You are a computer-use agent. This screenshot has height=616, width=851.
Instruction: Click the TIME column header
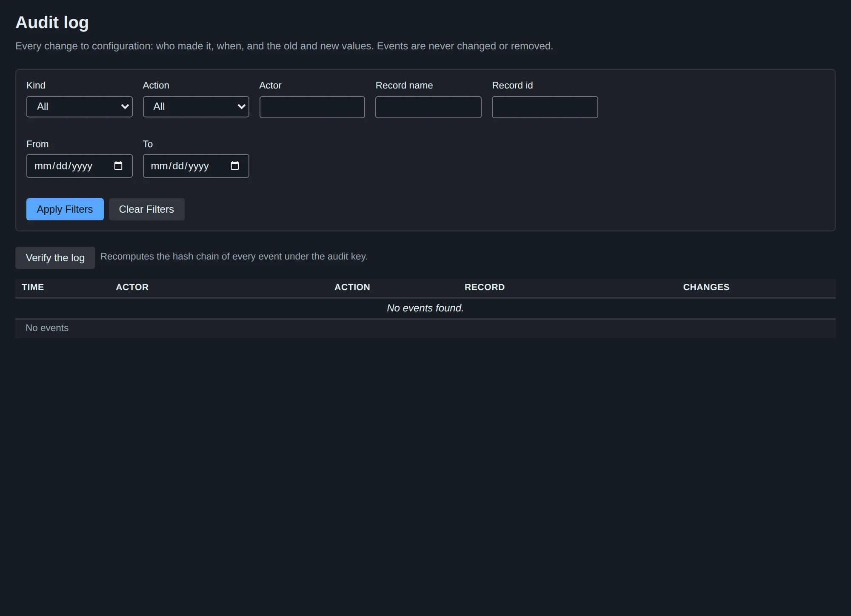pyautogui.click(x=33, y=287)
